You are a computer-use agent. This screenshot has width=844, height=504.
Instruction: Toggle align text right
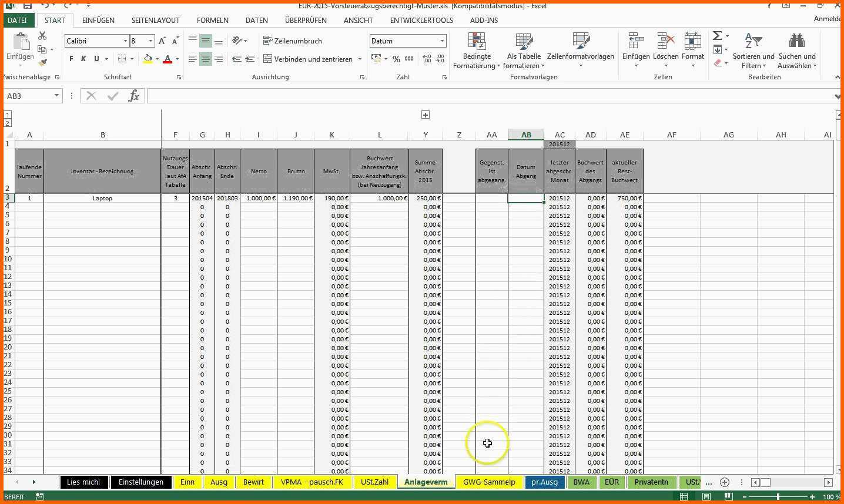pos(218,59)
